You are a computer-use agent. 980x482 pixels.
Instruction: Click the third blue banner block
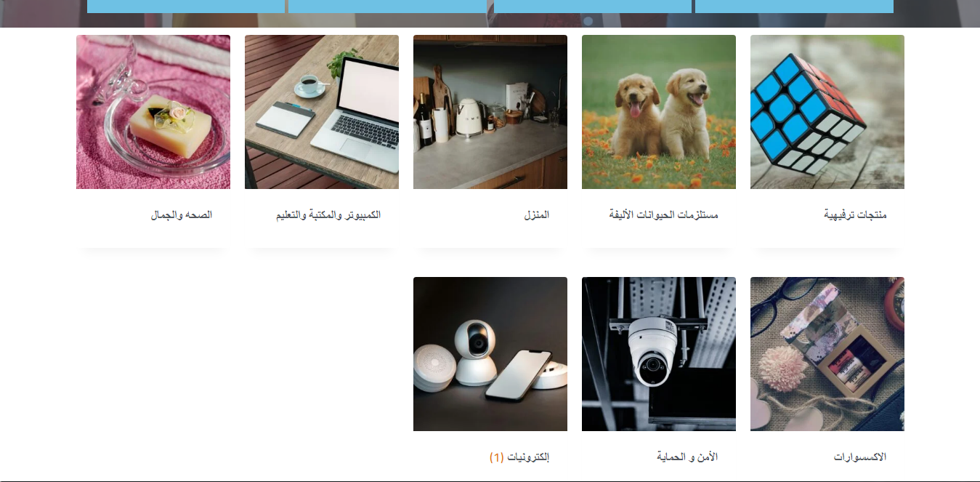click(593, 7)
